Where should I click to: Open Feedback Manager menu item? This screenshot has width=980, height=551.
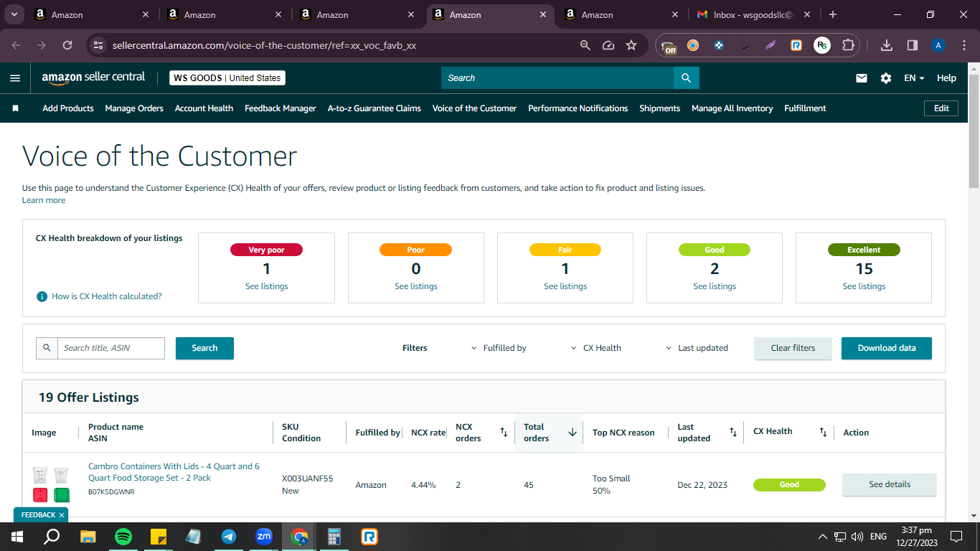pyautogui.click(x=281, y=108)
